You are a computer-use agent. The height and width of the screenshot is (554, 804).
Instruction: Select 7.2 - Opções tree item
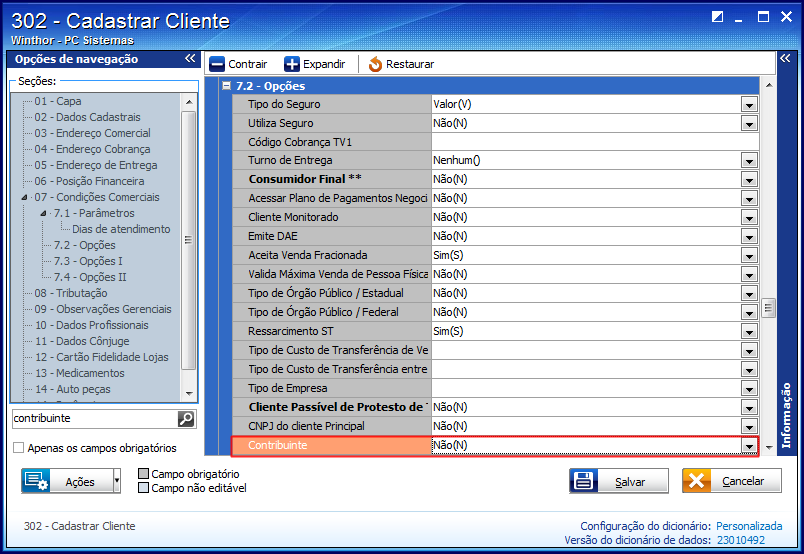(85, 245)
